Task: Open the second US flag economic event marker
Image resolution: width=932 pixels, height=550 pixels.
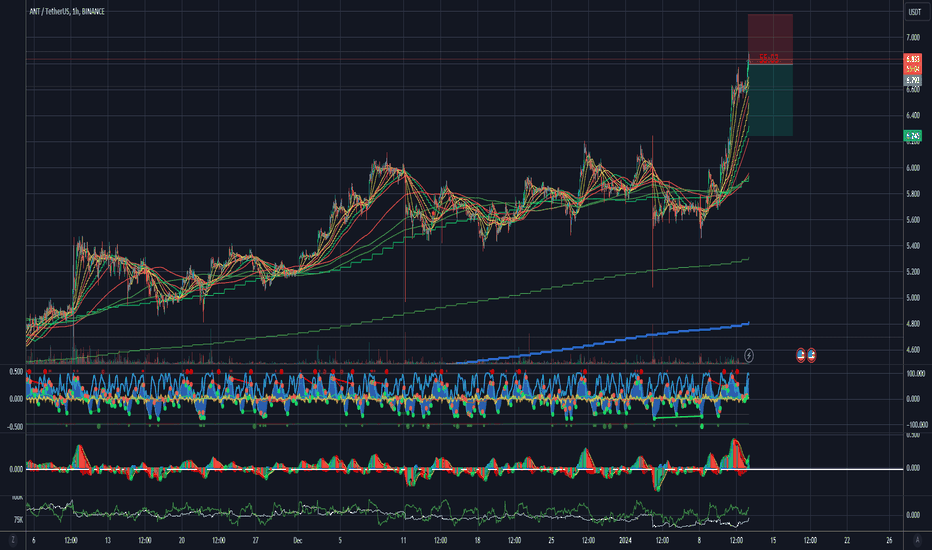Action: 811,356
